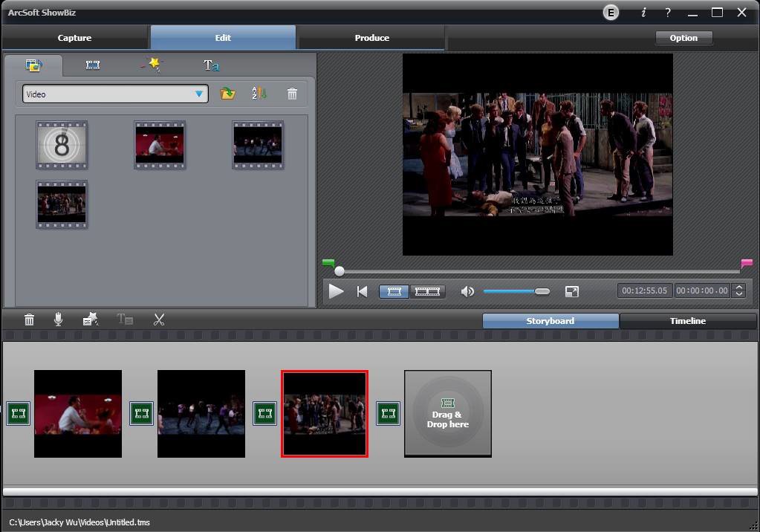This screenshot has height=532, width=760.
Task: Toggle single clip playback mode
Action: pos(394,291)
